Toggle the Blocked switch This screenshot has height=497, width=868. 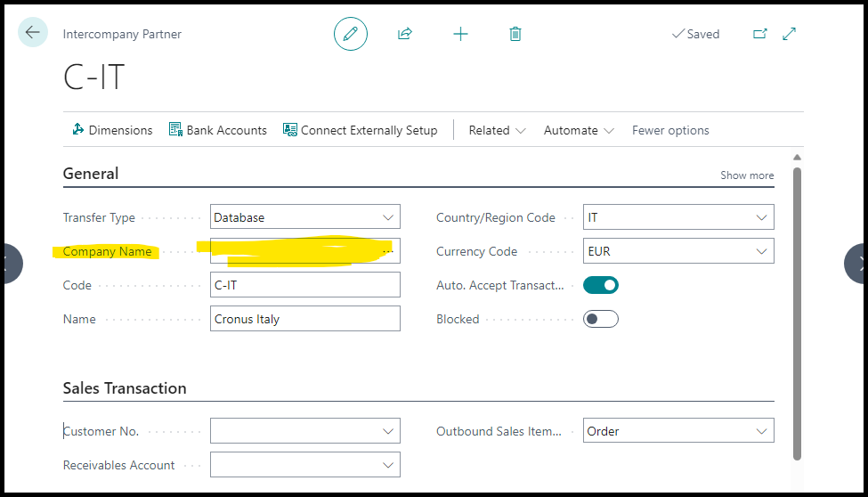(601, 319)
